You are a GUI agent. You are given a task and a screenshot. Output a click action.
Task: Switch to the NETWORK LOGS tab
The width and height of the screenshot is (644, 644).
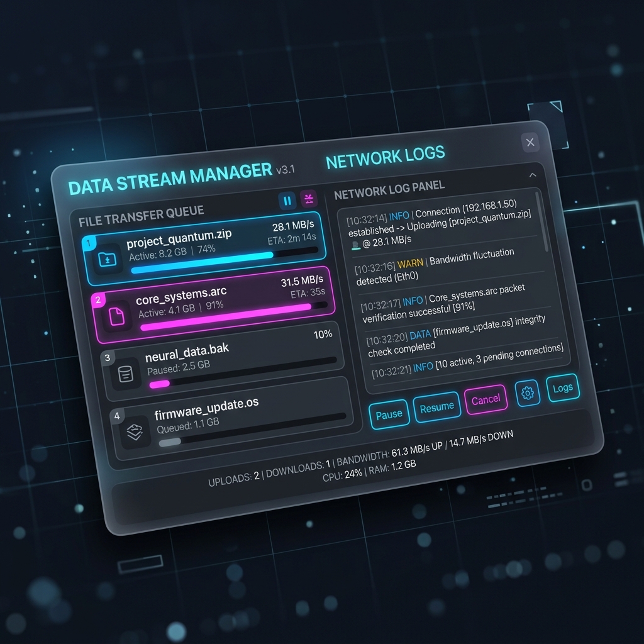pyautogui.click(x=385, y=157)
